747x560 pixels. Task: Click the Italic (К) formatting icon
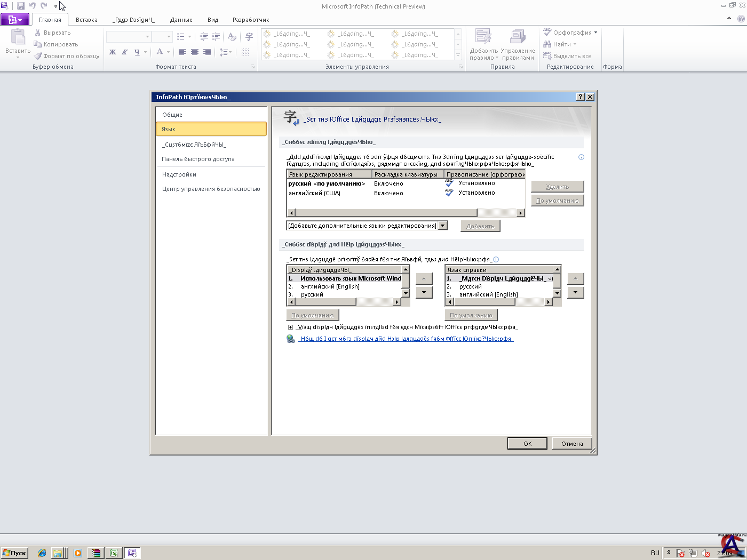(124, 52)
